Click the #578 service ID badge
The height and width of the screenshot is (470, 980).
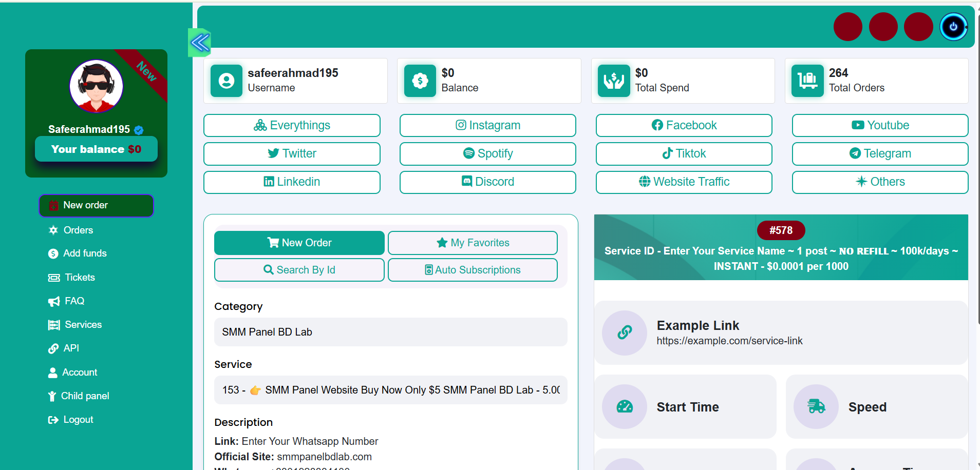click(x=781, y=230)
